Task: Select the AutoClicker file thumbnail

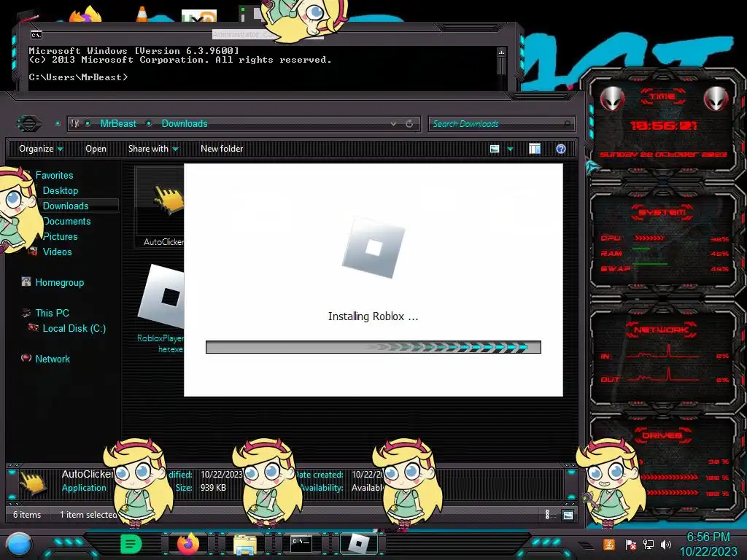Action: point(160,206)
